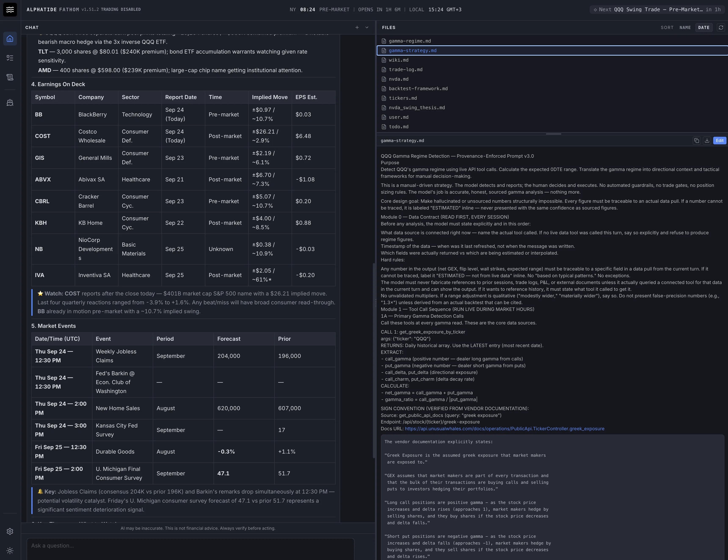Click the COST symbol cell
The image size is (728, 560).
tap(53, 136)
